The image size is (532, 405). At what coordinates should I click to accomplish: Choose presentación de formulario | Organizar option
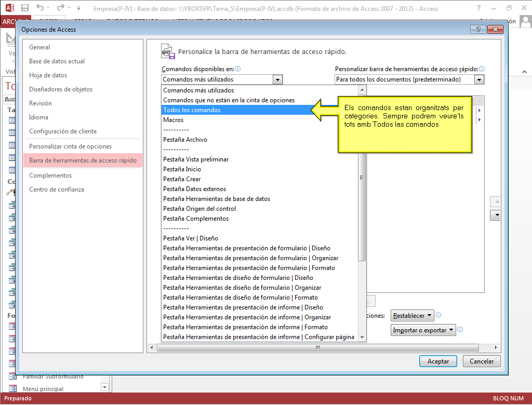[x=260, y=258]
